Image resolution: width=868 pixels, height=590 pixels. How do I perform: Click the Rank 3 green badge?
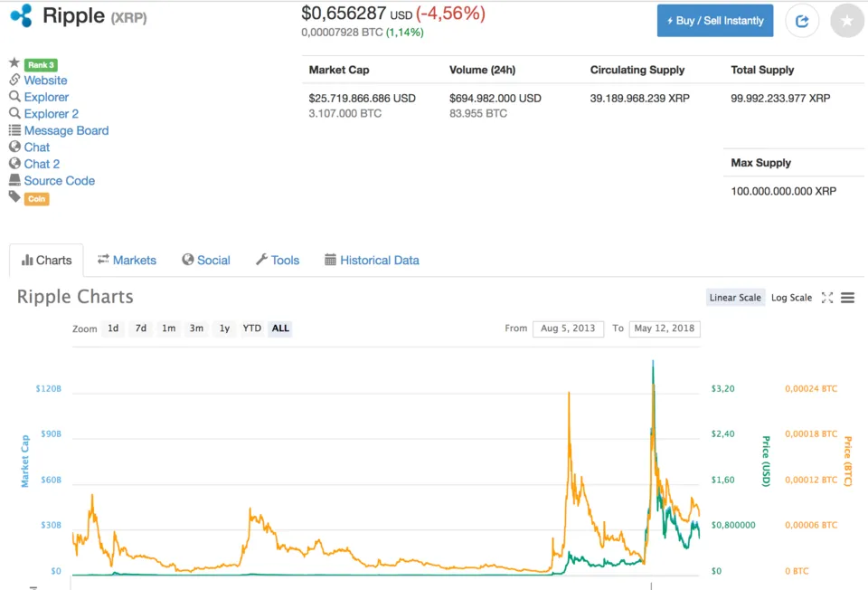pos(41,65)
